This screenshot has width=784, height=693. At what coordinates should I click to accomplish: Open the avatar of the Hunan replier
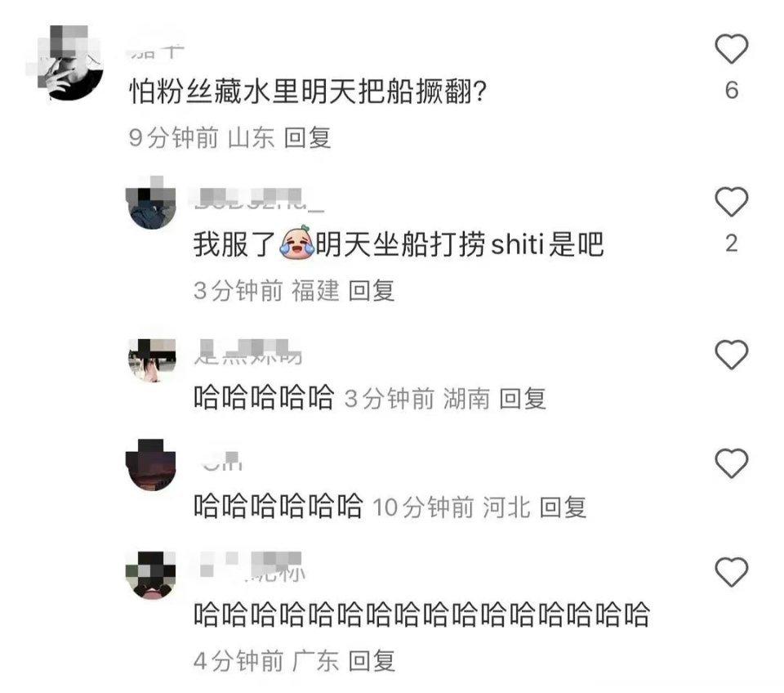click(x=152, y=360)
